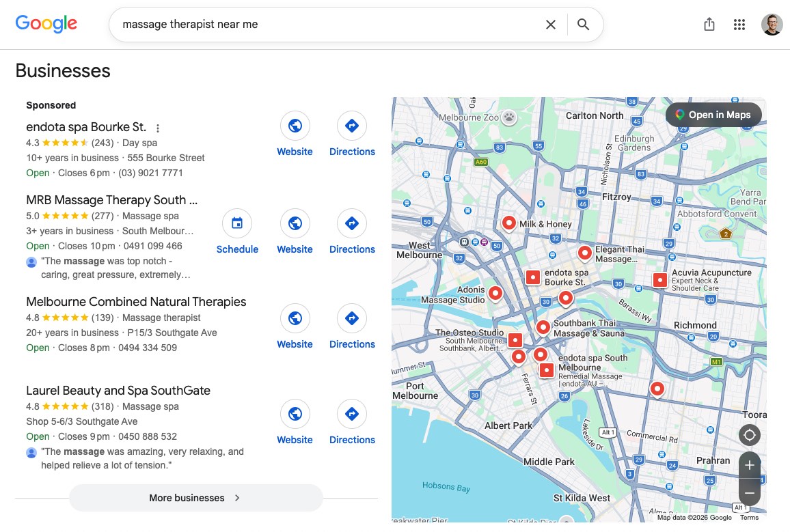This screenshot has width=790, height=532.
Task: Click the Open in Maps button
Action: coord(713,115)
